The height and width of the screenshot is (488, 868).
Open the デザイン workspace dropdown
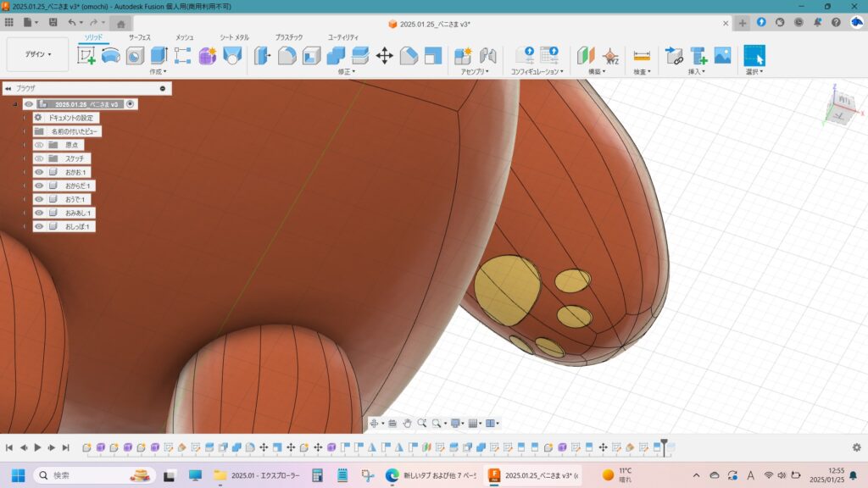point(37,54)
